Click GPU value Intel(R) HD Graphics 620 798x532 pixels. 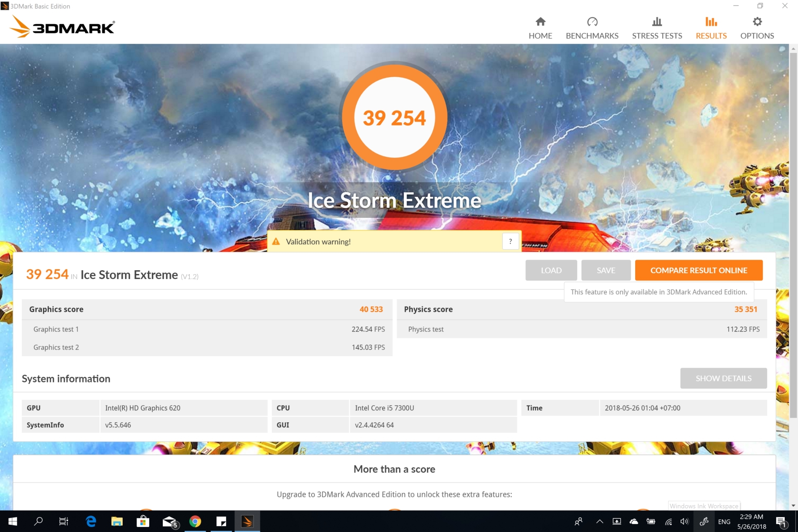coord(143,408)
